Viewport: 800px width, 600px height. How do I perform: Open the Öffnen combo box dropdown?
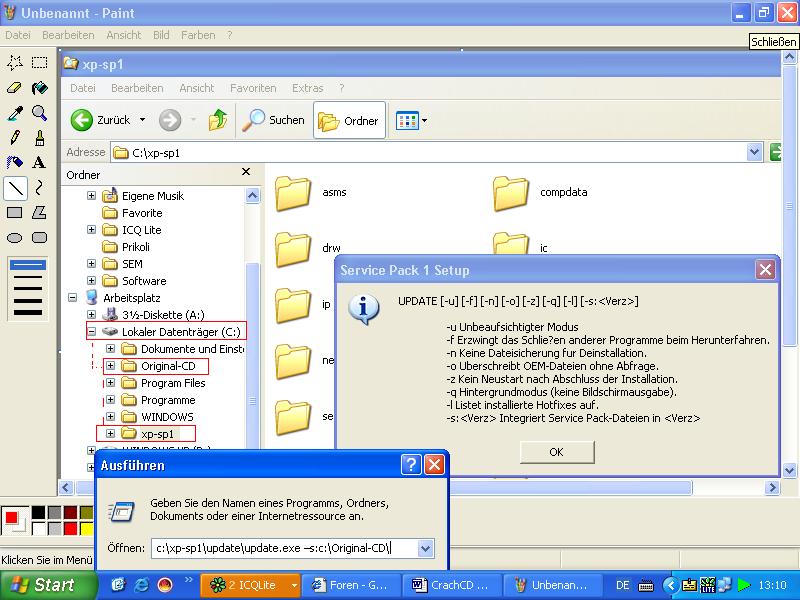(x=426, y=548)
